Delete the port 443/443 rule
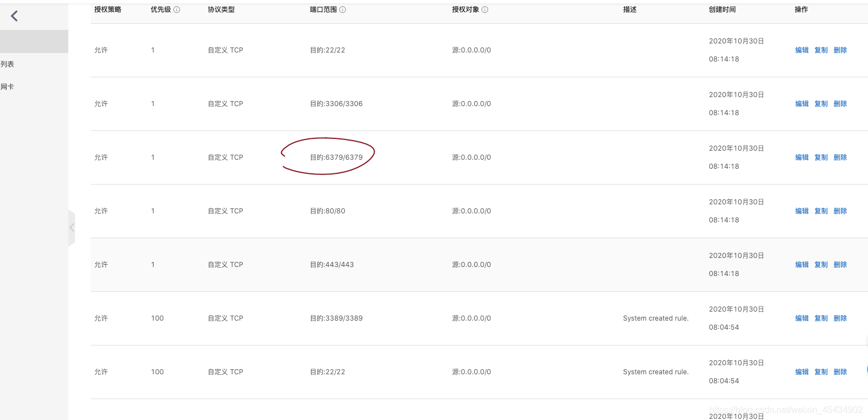 tap(840, 265)
